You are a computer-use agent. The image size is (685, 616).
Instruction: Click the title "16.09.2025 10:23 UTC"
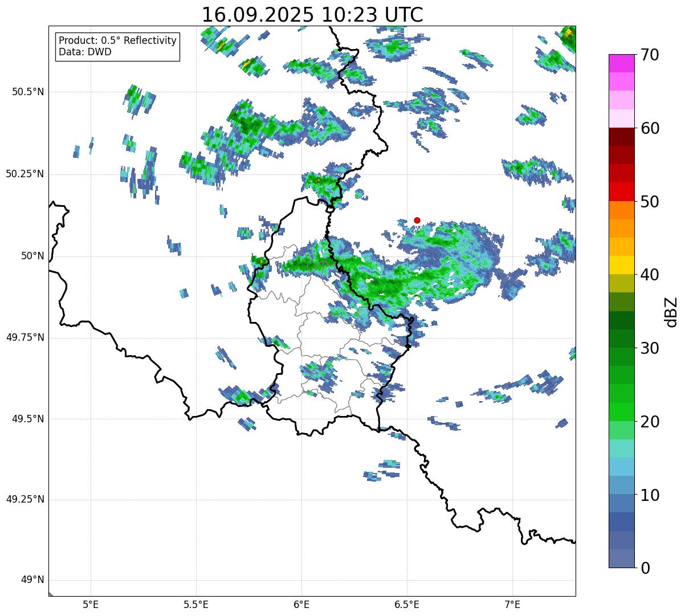point(312,14)
